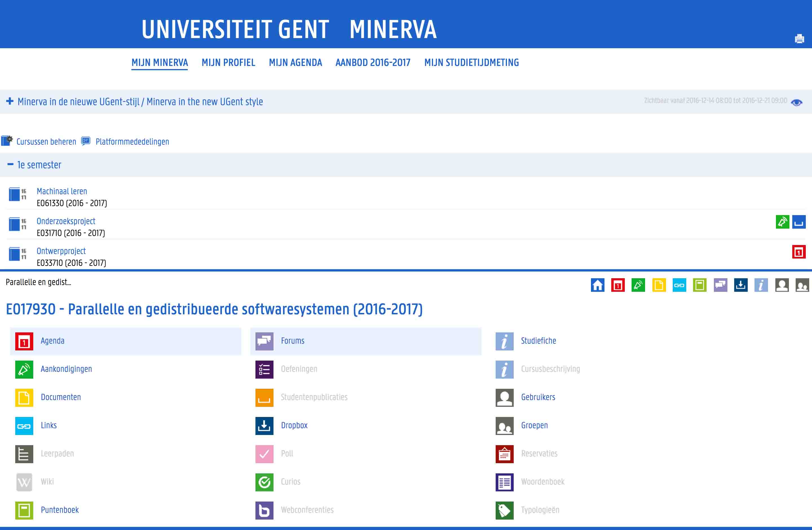Open the Machinaal leren course
This screenshot has height=530, width=812.
pos(62,191)
